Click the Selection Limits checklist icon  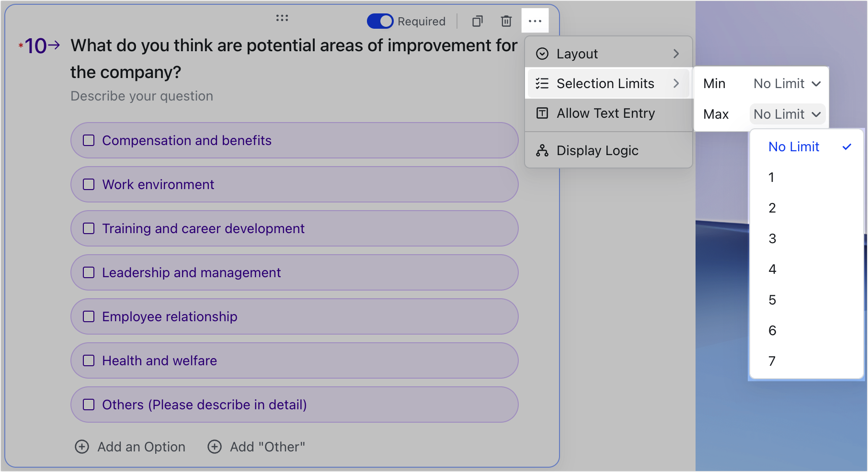pos(542,83)
